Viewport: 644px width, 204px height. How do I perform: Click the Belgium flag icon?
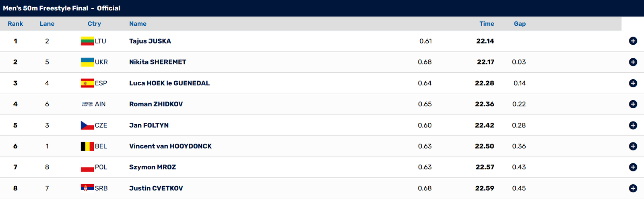87,146
